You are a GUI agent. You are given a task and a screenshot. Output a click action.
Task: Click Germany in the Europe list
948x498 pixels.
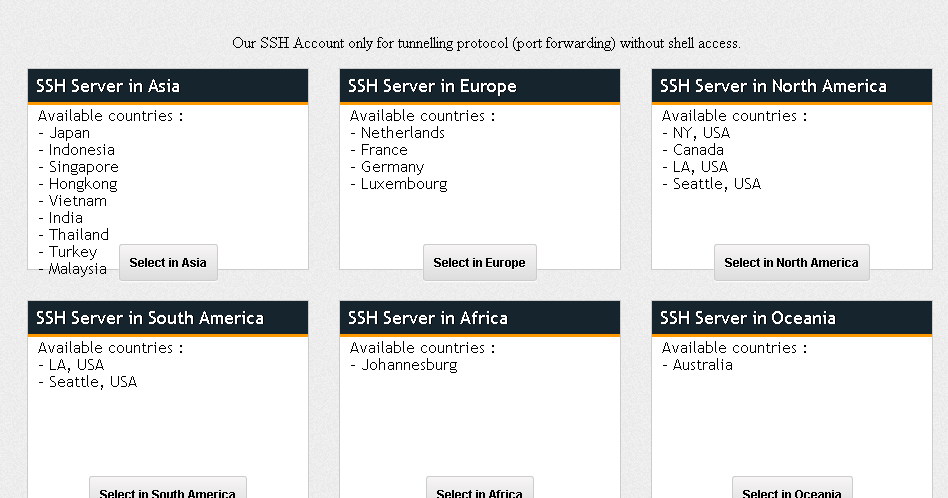click(392, 167)
